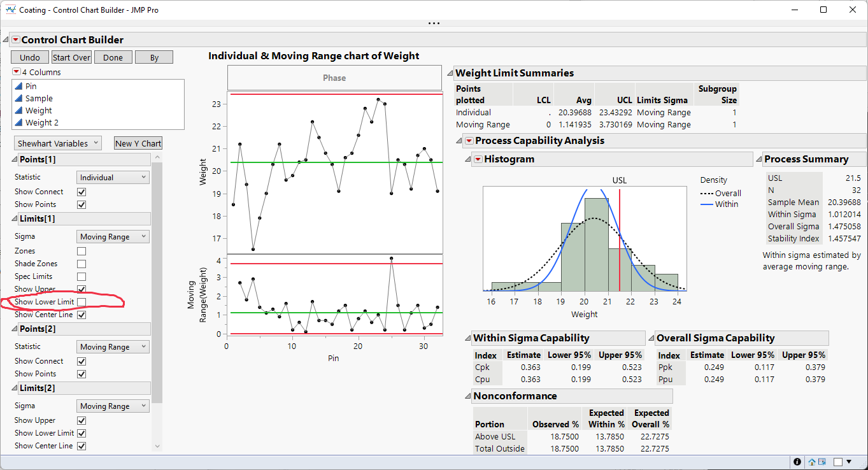
Task: Click the Process Capability Analysis red triangle
Action: 469,141
